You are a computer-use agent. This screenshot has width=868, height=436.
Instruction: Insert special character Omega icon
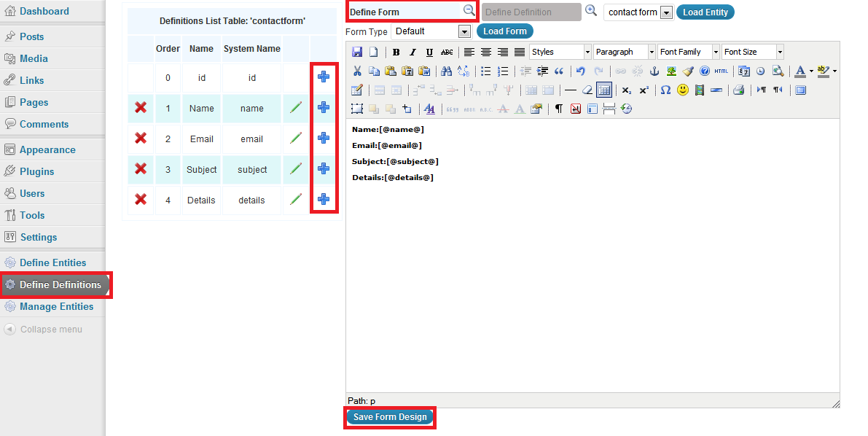[665, 90]
